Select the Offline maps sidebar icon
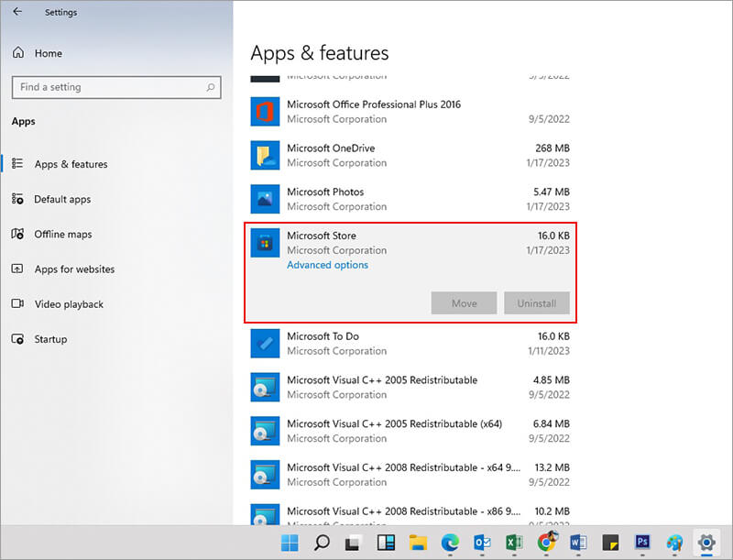733x560 pixels. [17, 233]
